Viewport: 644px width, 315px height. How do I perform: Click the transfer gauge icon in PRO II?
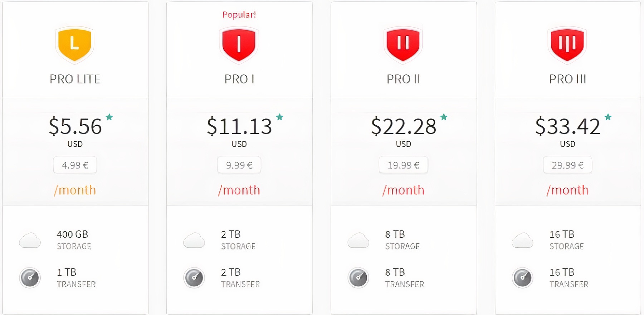tap(358, 278)
